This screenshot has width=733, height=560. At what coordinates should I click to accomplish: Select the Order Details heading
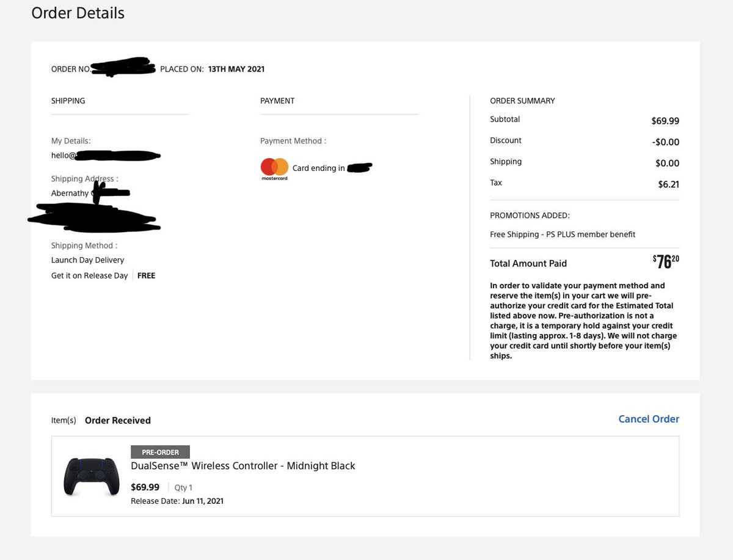pyautogui.click(x=78, y=13)
